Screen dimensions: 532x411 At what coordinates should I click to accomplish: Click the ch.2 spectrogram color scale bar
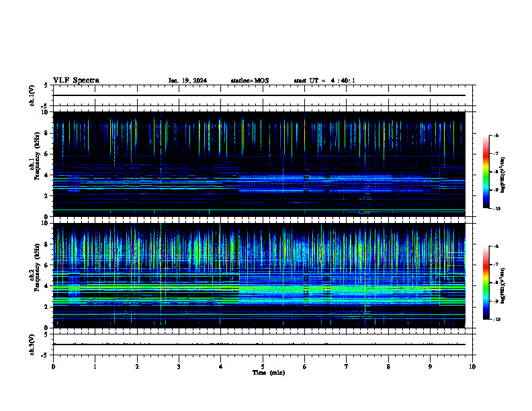[486, 283]
